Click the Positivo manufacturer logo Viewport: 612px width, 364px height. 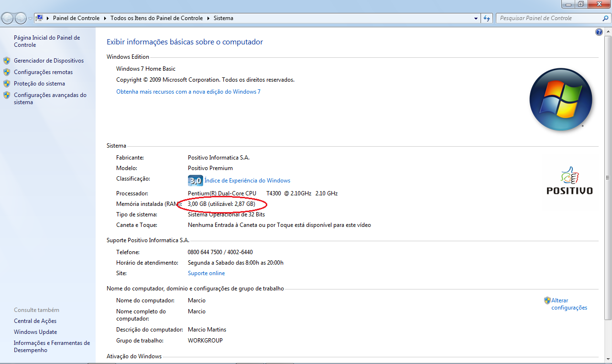coord(569,181)
